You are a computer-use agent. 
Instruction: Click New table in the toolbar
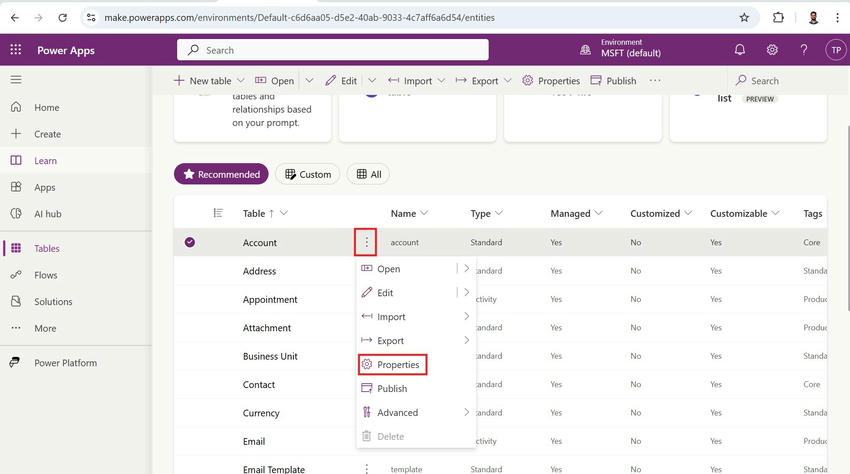pyautogui.click(x=202, y=80)
